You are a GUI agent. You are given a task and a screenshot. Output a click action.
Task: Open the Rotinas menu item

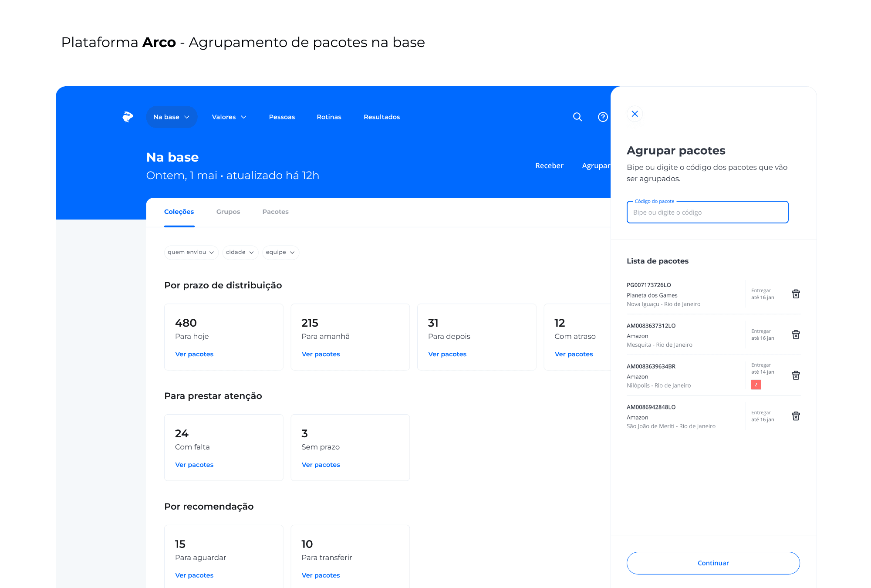tap(329, 117)
